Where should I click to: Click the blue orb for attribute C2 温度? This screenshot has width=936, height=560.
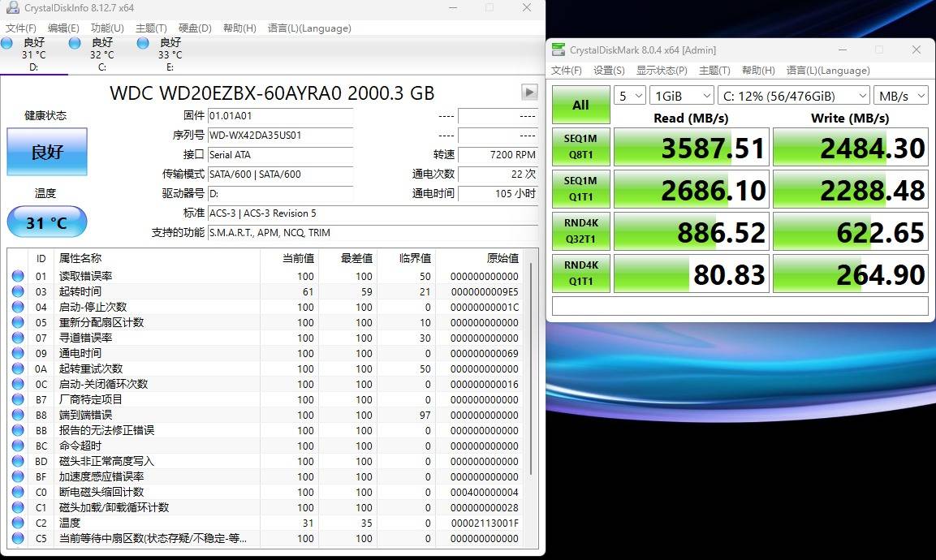tap(18, 523)
